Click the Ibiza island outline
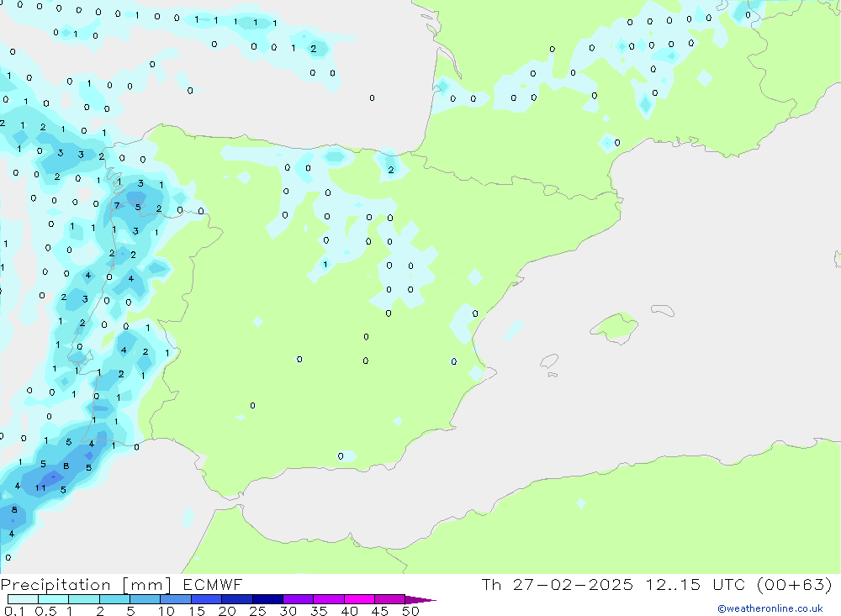841x616 pixels. [549, 361]
